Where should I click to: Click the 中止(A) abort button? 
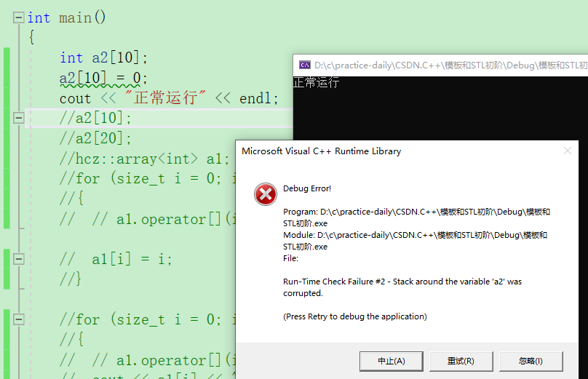coord(391,361)
